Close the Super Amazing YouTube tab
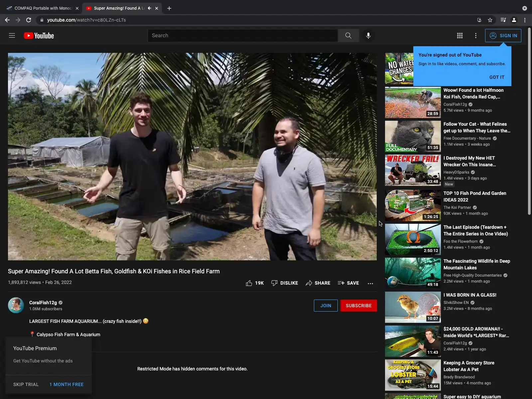 [157, 8]
